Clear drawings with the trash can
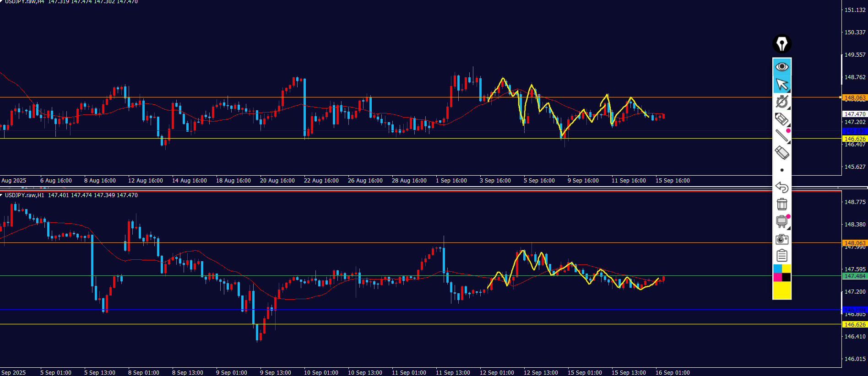 782,204
